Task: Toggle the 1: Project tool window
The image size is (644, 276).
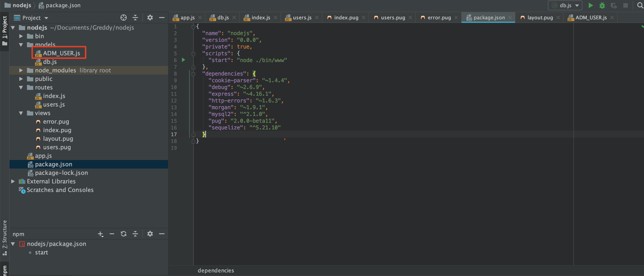Action: (4, 30)
